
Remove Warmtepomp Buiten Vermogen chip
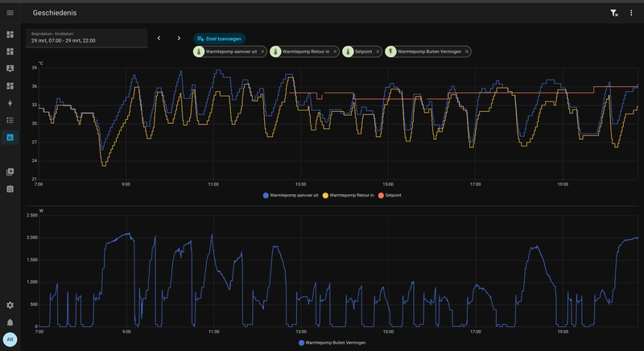click(x=467, y=52)
